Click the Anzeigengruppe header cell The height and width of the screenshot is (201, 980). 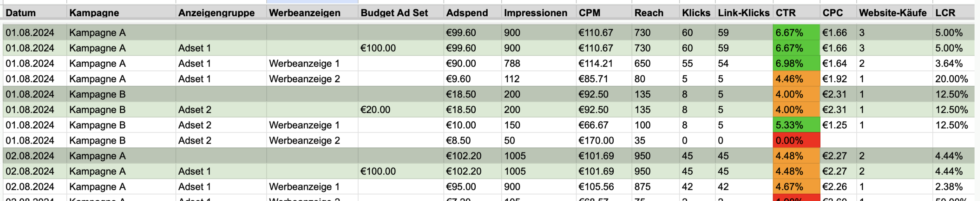[x=221, y=13]
